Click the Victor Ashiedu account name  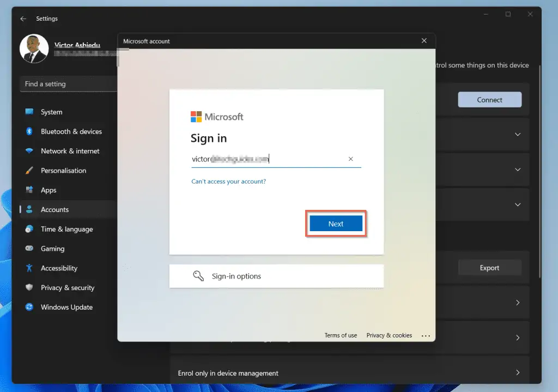pyautogui.click(x=77, y=45)
